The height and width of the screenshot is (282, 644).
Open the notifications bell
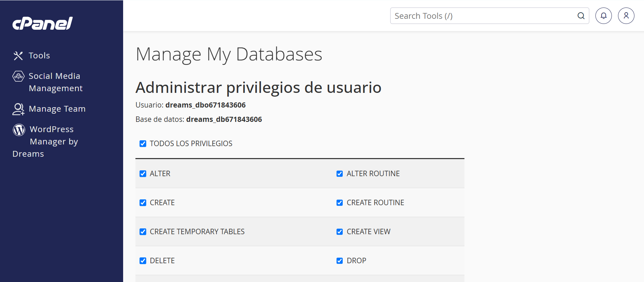click(x=603, y=16)
